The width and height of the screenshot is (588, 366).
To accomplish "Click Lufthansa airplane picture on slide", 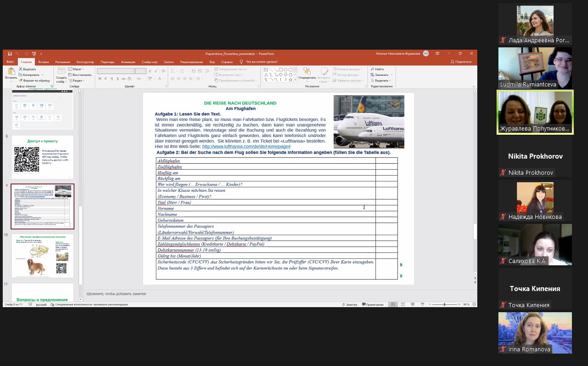I will (x=369, y=122).
